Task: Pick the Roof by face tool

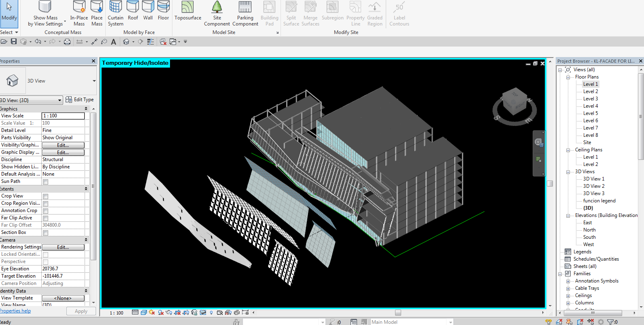Action: (133, 11)
